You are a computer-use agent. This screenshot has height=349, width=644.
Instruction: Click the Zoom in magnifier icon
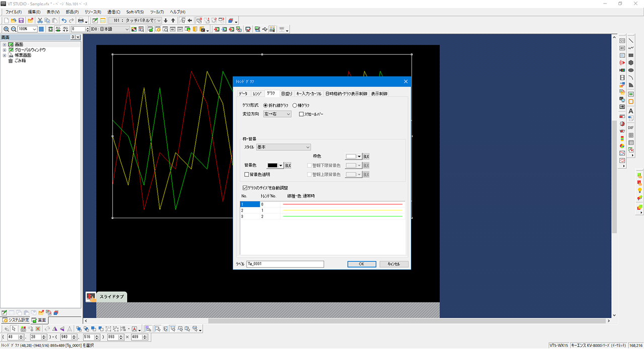[6, 29]
